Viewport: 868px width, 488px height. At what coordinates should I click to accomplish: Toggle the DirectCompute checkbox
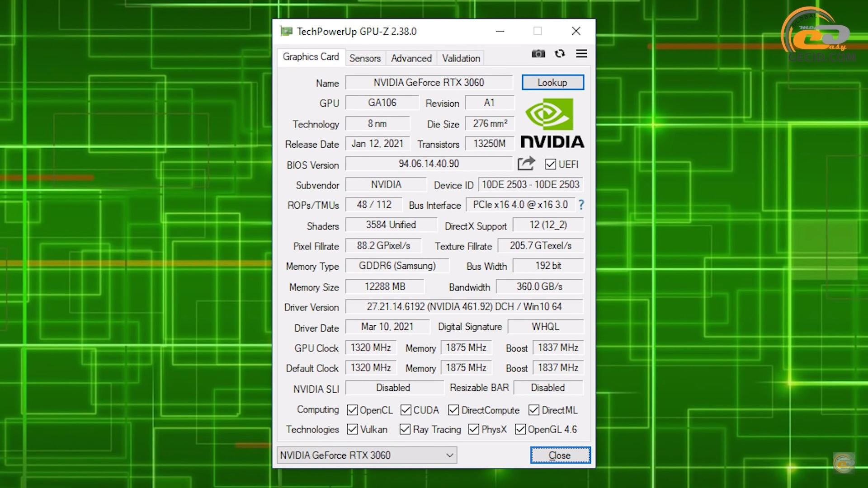pyautogui.click(x=453, y=410)
